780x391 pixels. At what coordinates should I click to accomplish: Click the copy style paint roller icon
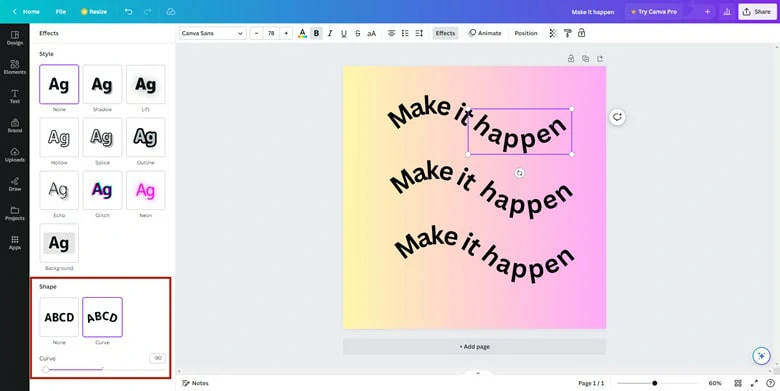(568, 33)
